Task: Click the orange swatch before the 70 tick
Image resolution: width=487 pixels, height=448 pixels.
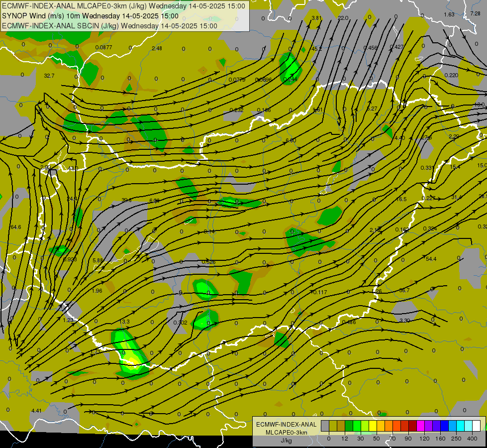Action: coord(389,426)
